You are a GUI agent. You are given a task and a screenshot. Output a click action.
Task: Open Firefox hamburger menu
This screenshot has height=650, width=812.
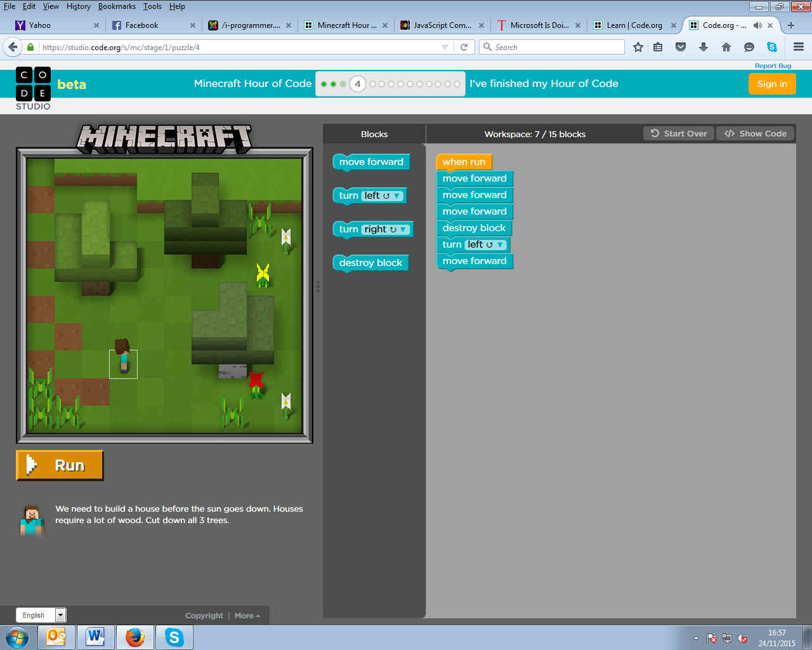[799, 47]
